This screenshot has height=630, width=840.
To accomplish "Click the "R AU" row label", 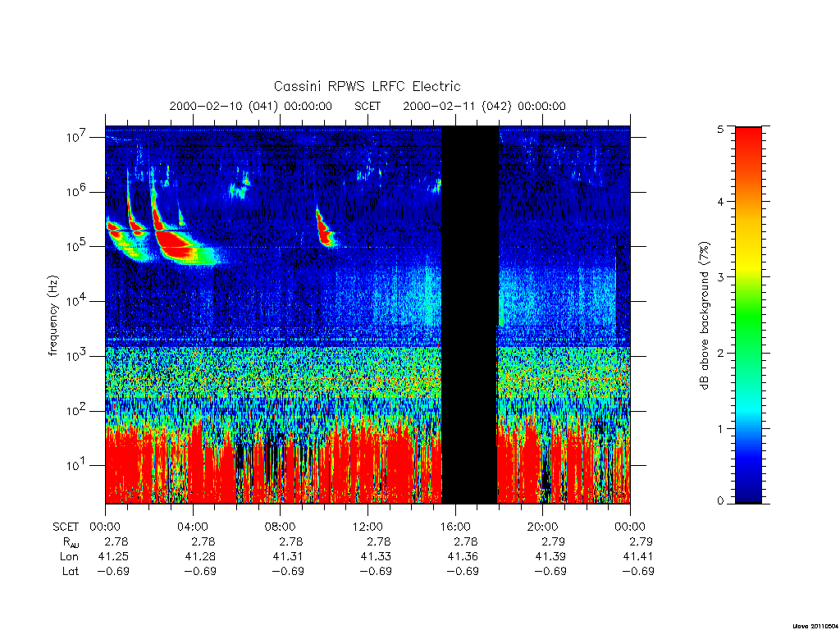I will click(x=71, y=542).
